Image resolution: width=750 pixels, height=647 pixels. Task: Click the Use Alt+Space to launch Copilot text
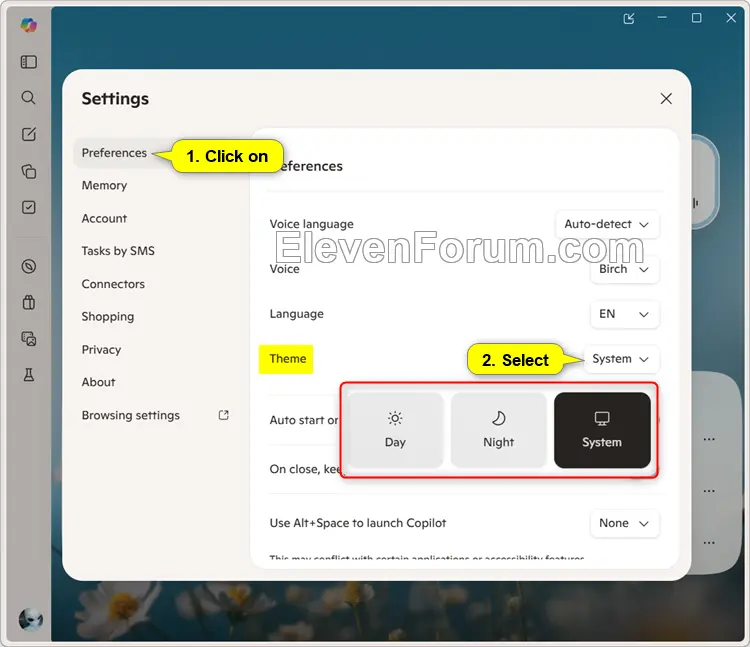tap(358, 523)
